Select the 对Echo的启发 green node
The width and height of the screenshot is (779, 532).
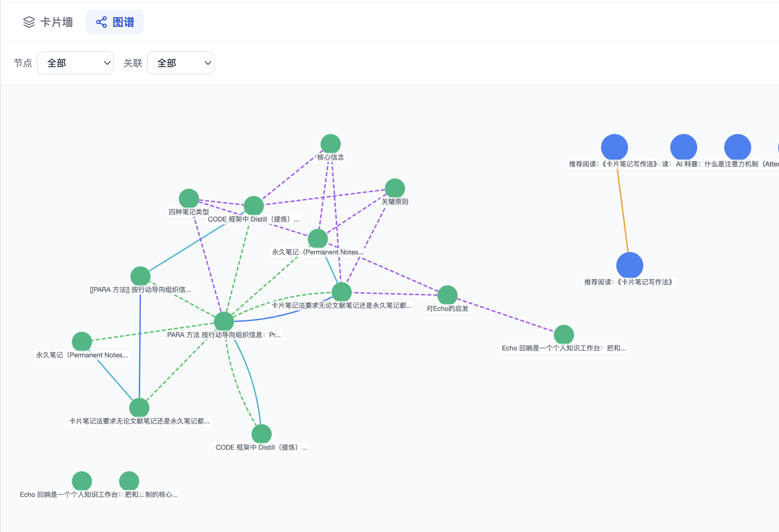pos(448,295)
